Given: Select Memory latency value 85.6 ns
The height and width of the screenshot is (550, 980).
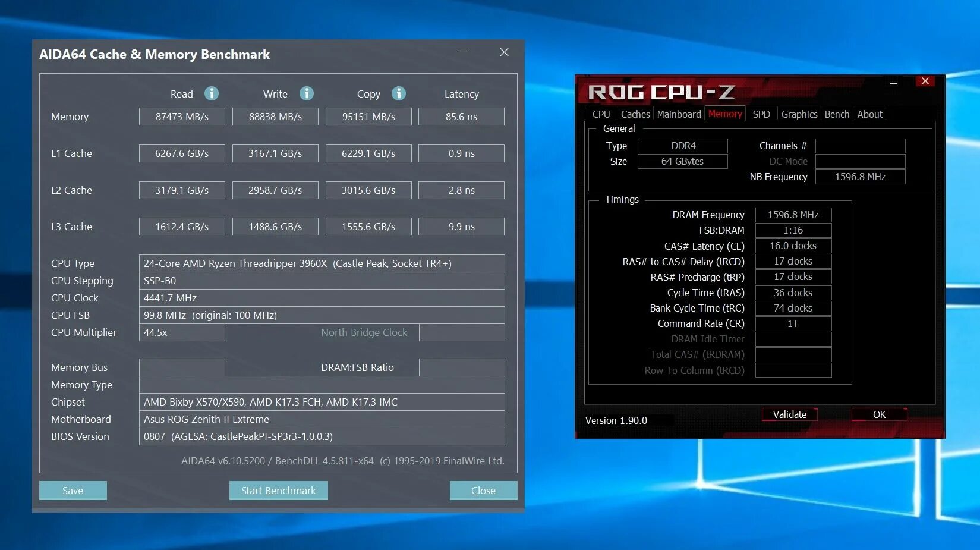Looking at the screenshot, I should coord(461,117).
